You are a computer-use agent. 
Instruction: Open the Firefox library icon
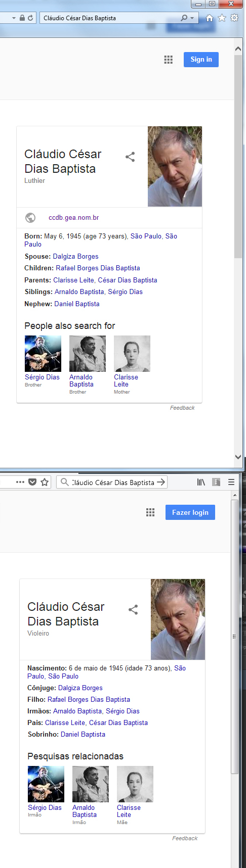201,482
